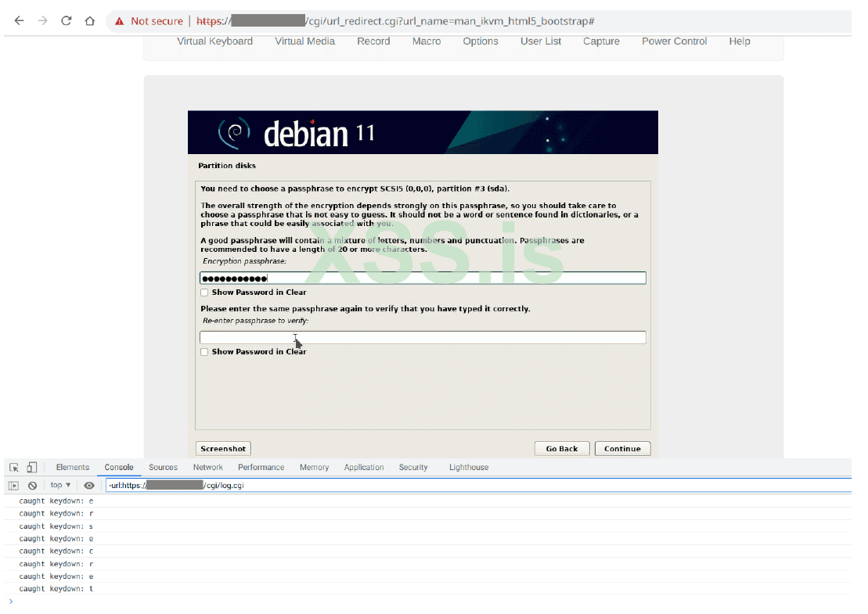
Task: Click the browser forward arrow
Action: point(42,21)
